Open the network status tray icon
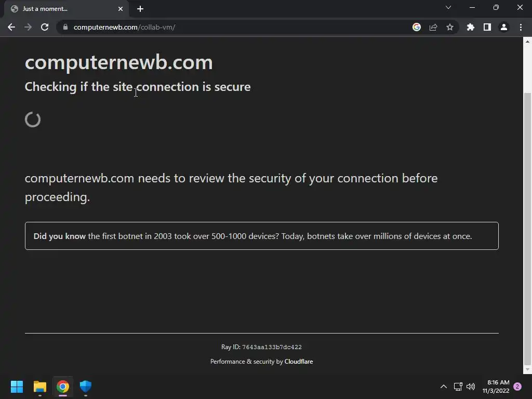This screenshot has width=532, height=399. (x=458, y=387)
